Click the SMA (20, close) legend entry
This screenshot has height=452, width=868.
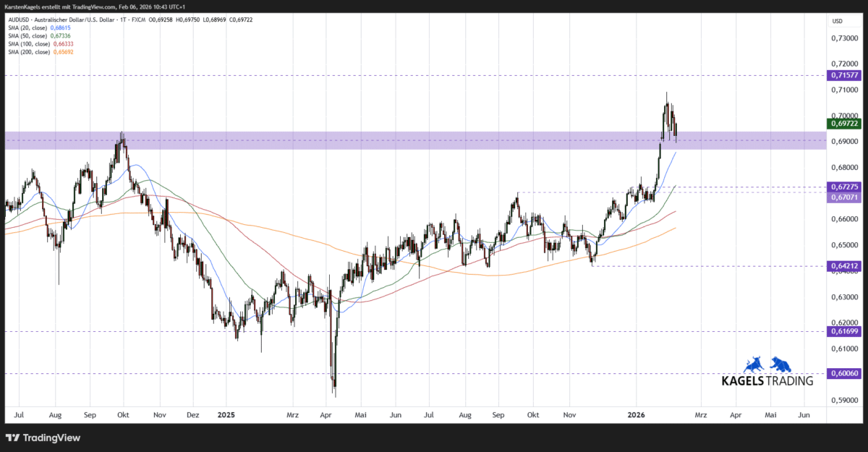tap(36, 27)
